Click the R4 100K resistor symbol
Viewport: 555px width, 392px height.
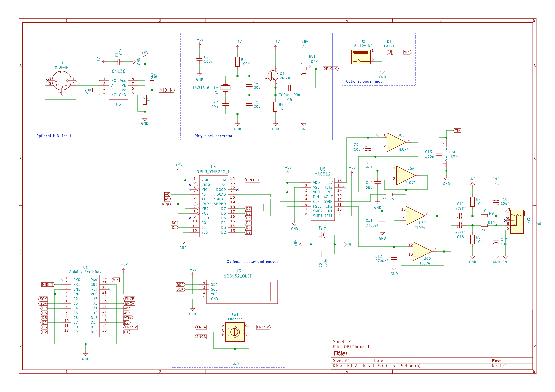tap(237, 62)
